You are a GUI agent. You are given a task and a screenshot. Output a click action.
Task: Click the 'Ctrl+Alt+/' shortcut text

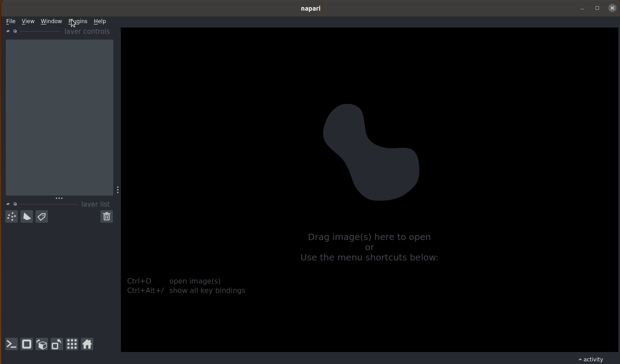[x=145, y=290]
